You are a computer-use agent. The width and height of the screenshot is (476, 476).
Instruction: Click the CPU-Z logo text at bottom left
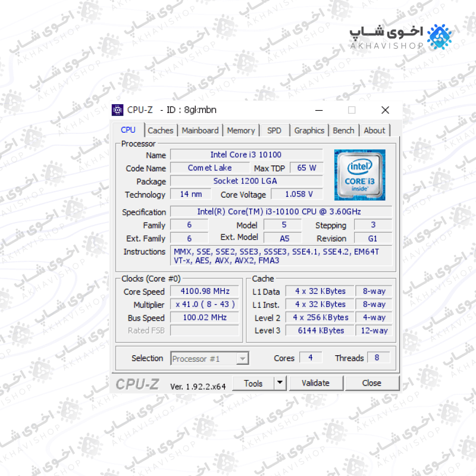pyautogui.click(x=137, y=384)
